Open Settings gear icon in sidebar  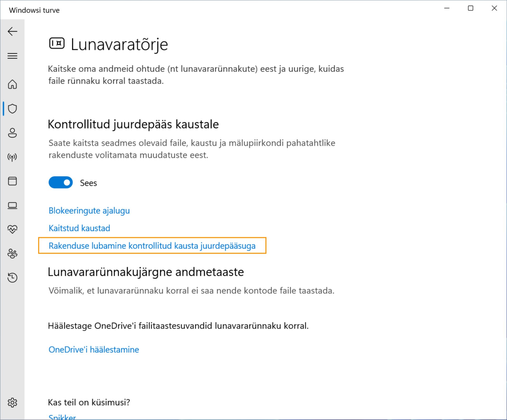pos(12,403)
